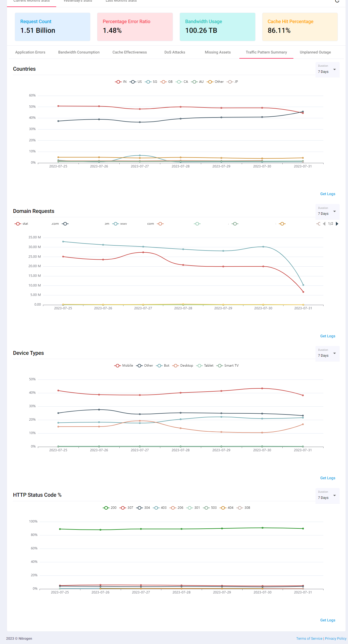Toggle the 404 status code legend marker

tap(223, 508)
